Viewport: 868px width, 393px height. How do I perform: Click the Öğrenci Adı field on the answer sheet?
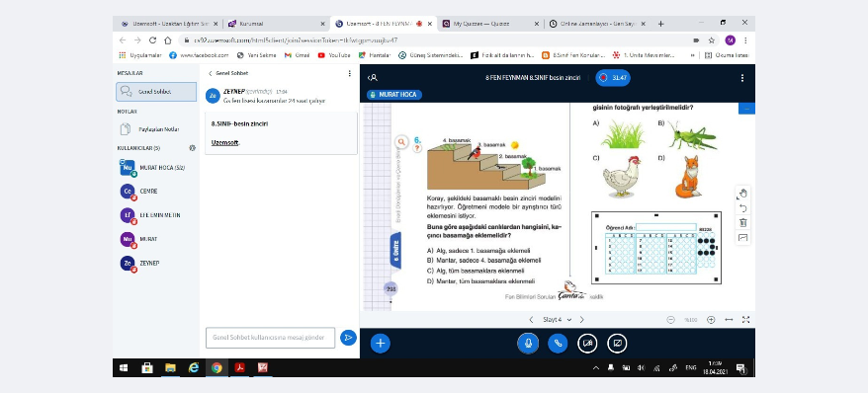click(666, 227)
